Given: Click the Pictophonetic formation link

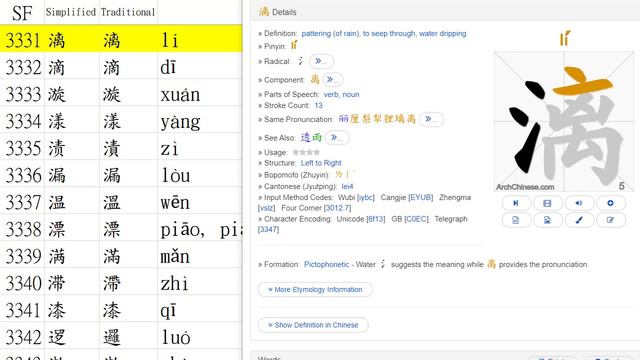Looking at the screenshot, I should [327, 264].
